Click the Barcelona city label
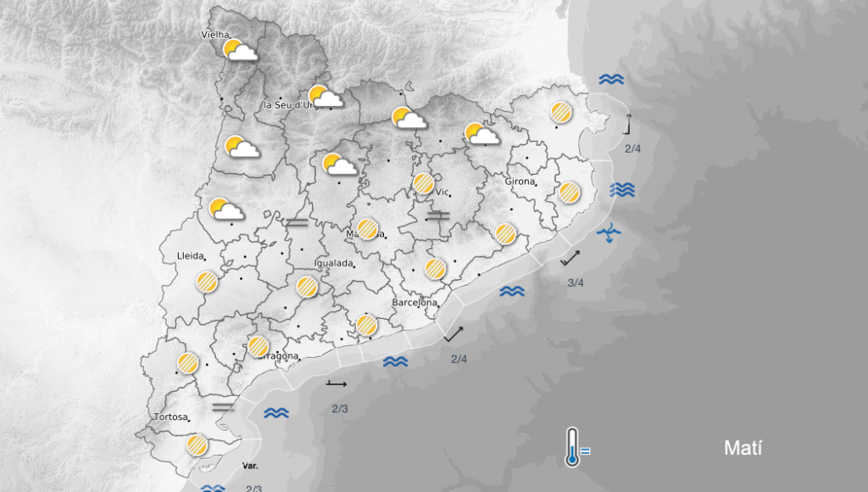Screen dimensions: 868x492 tap(415, 303)
